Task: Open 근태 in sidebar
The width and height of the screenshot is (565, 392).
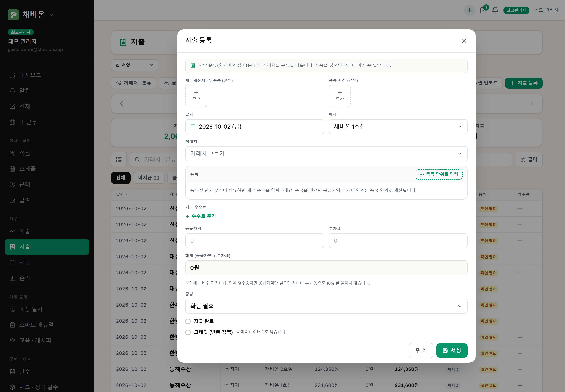Action: (x=47, y=184)
